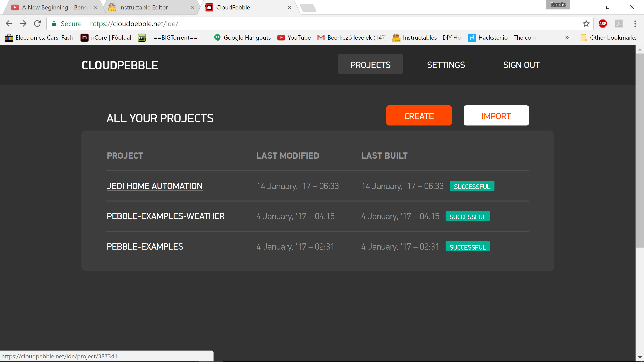644x362 pixels.
Task: Click the YouTube bookmark icon
Action: tap(281, 37)
